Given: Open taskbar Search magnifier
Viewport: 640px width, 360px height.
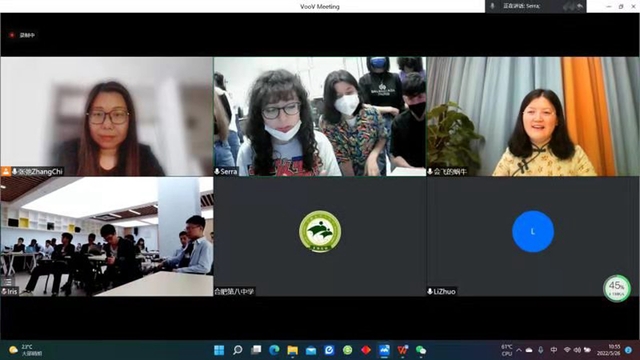Looking at the screenshot, I should [238, 350].
